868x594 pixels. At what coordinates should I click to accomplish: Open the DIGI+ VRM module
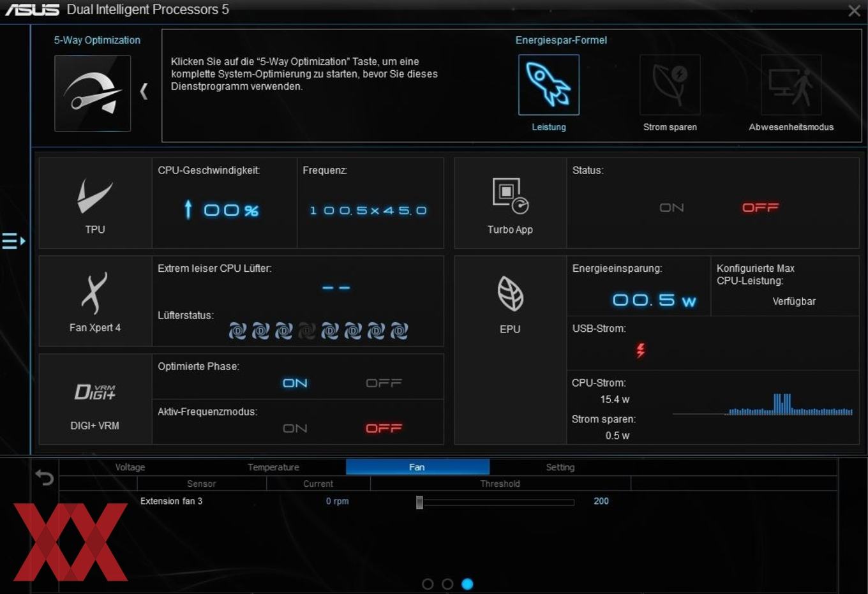pyautogui.click(x=95, y=399)
